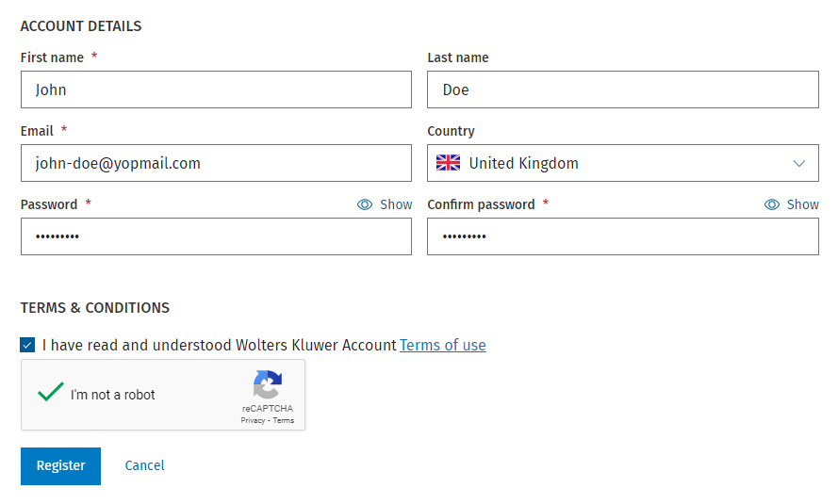
Task: Click the reCAPTCHA logo icon
Action: click(x=267, y=384)
